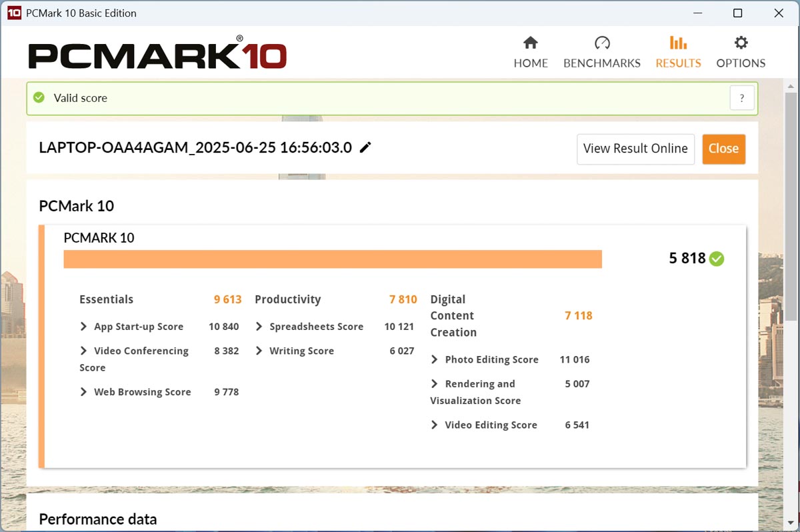Click the Digital Content Creation score 7 118
The width and height of the screenshot is (800, 532).
579,315
